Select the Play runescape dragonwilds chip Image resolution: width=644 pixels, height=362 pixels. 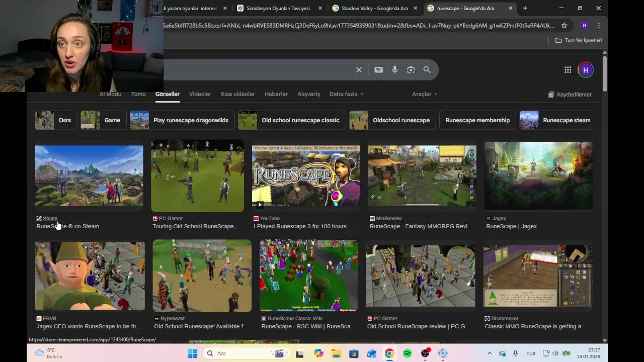182,120
